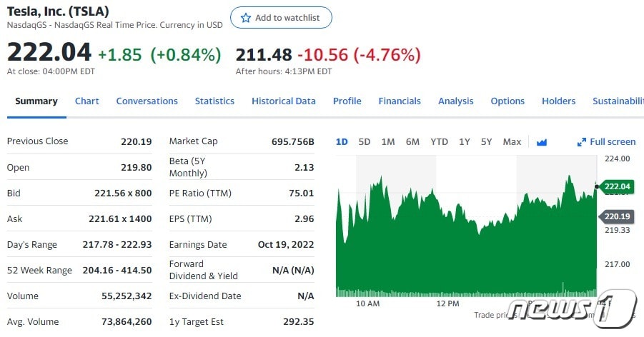This screenshot has width=644, height=337.
Task: Select the Financials tab
Action: coord(400,101)
